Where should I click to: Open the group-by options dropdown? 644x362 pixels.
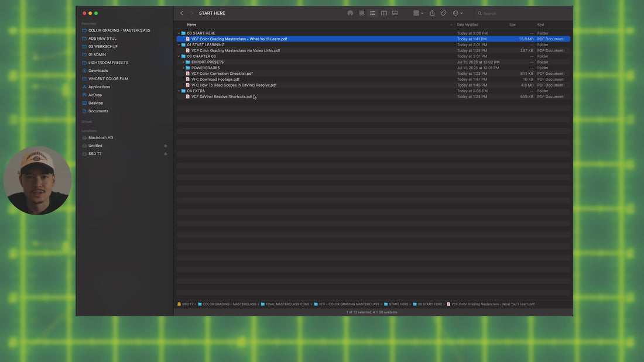[418, 13]
